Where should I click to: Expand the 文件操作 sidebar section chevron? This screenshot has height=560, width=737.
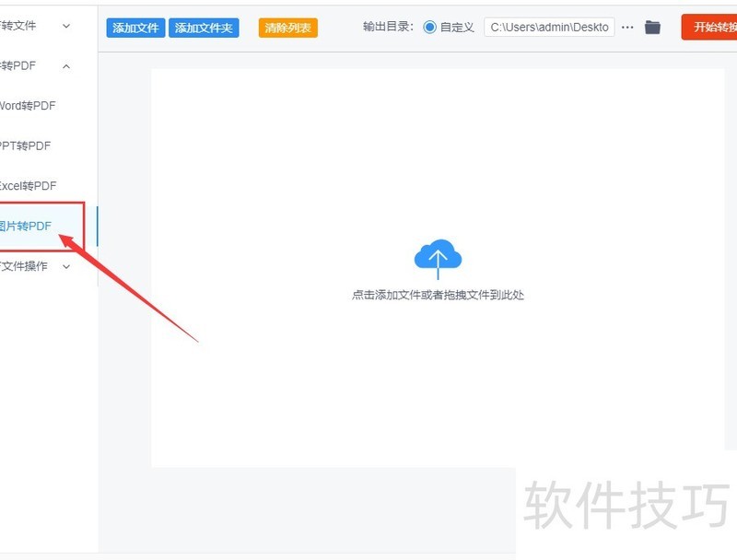point(66,266)
